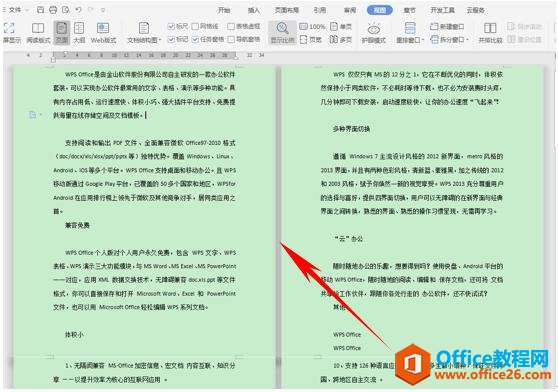Click the split window (拆分窗口) icon

click(434, 39)
